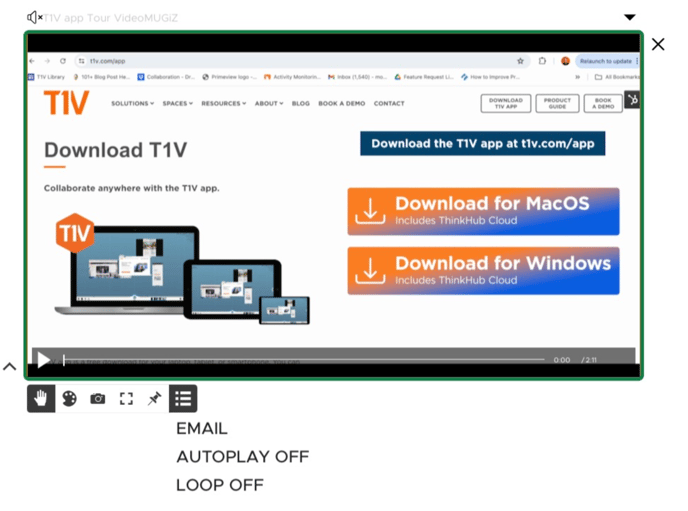The width and height of the screenshot is (688, 511).
Task: Open the CONTACT nav link
Action: 389,104
